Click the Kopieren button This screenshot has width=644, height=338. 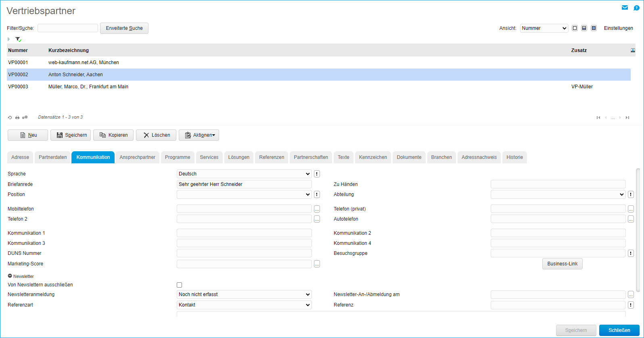113,135
